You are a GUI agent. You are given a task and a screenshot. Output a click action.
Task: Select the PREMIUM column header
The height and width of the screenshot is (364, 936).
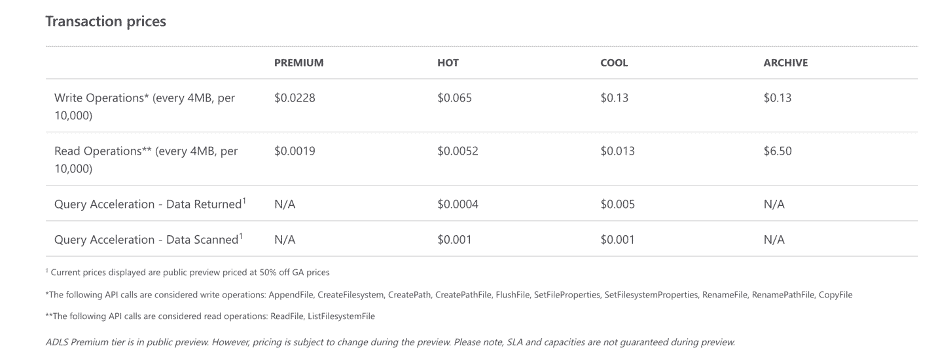click(298, 63)
